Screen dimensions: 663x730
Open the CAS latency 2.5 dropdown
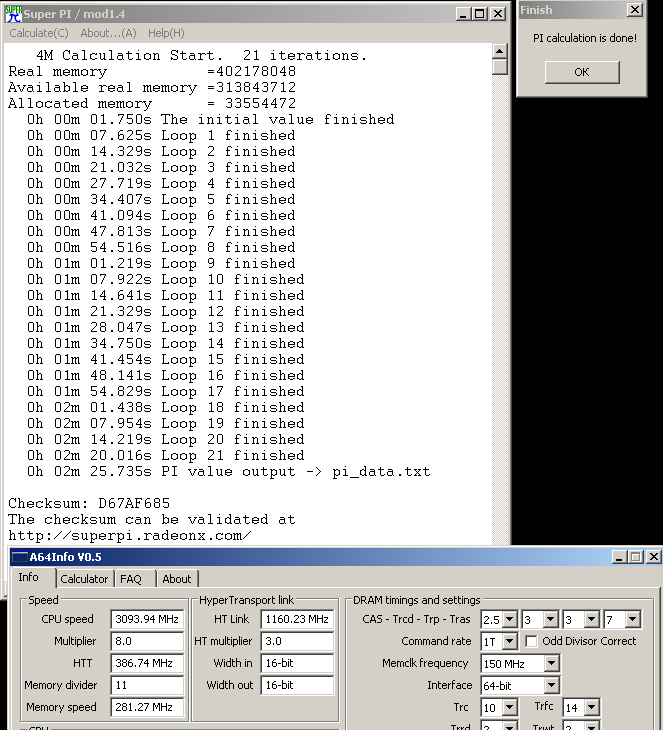tap(510, 620)
